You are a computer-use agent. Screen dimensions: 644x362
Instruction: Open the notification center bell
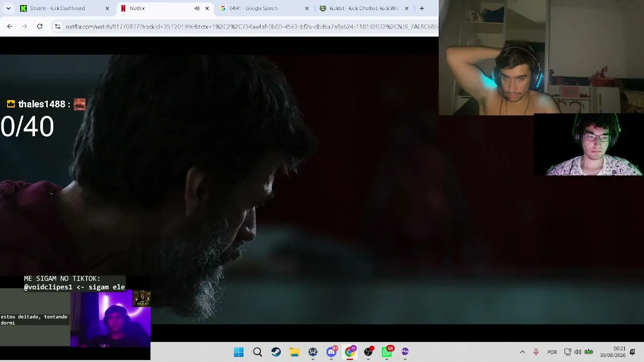pyautogui.click(x=632, y=352)
